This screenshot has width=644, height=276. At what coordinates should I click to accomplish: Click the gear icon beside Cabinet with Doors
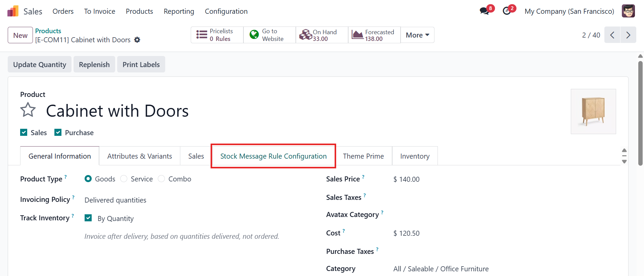coord(137,40)
